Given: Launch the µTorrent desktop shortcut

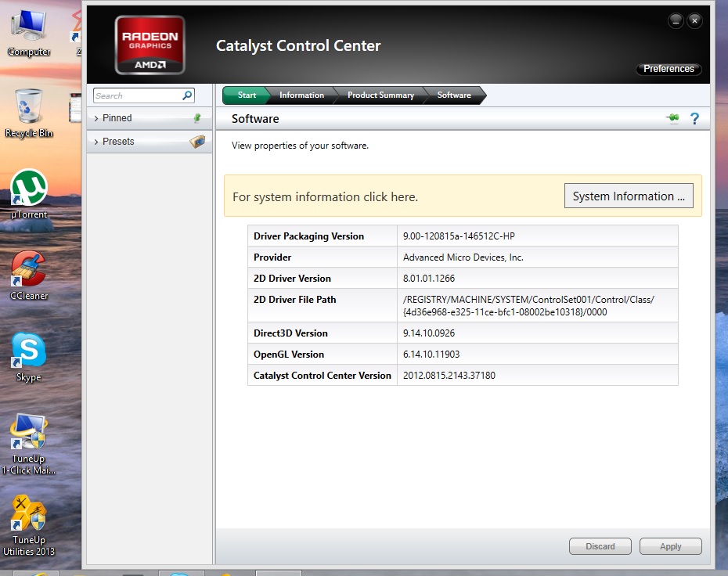Looking at the screenshot, I should (29, 194).
